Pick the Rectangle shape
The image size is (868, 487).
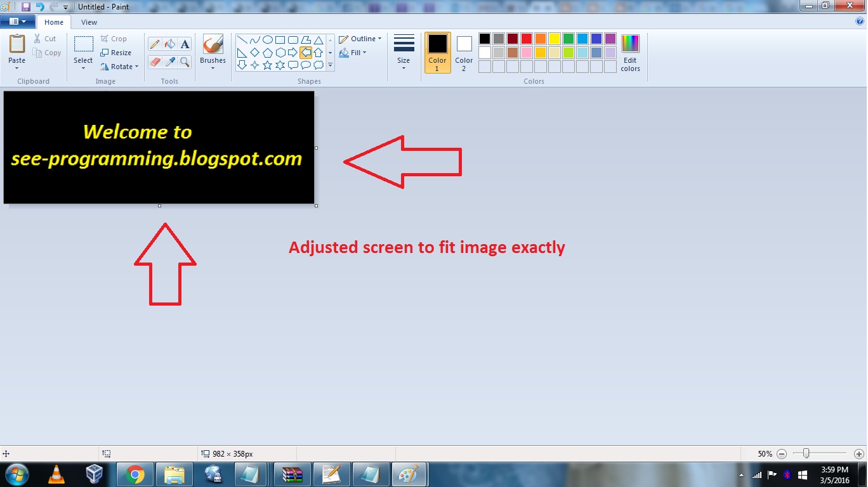click(x=280, y=40)
